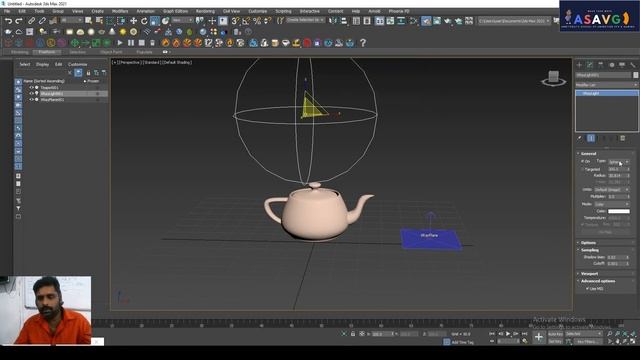
Task: Open the Mode Color dropdown
Action: click(611, 204)
